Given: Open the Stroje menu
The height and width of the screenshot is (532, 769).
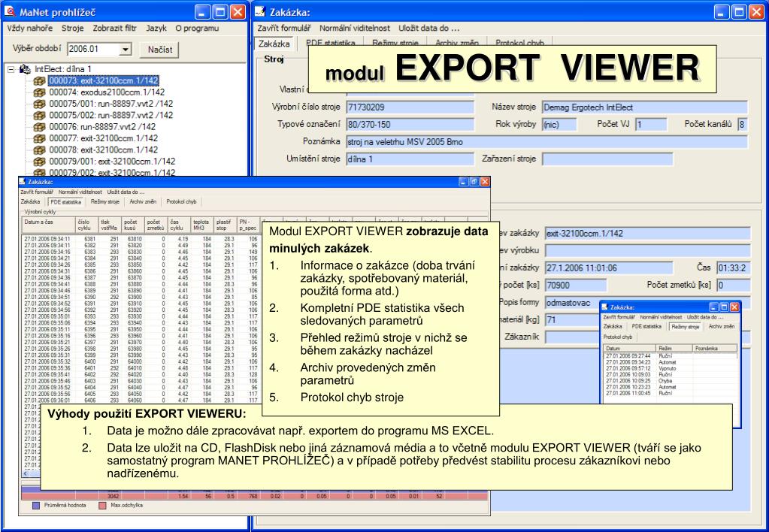Looking at the screenshot, I should coord(73,29).
